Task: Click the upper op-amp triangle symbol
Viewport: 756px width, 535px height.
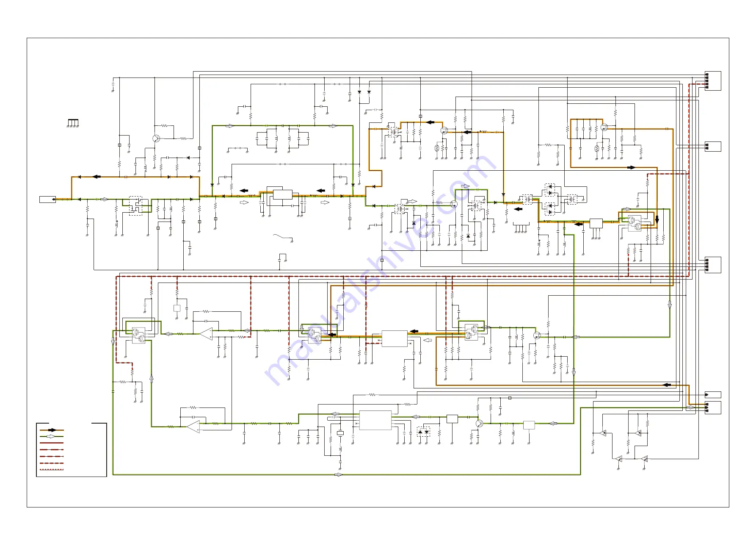Action: click(x=206, y=334)
